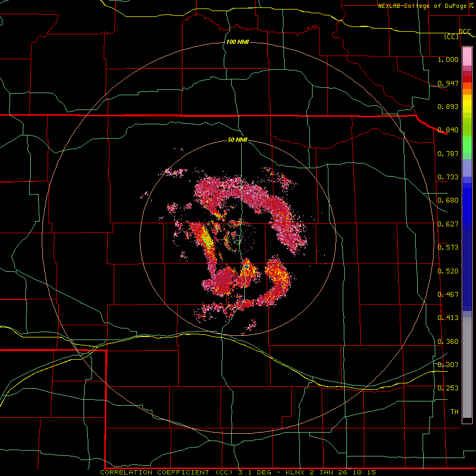This screenshot has height=476, width=476.
Task: Click the 0.680 legend value
Action: (448, 200)
